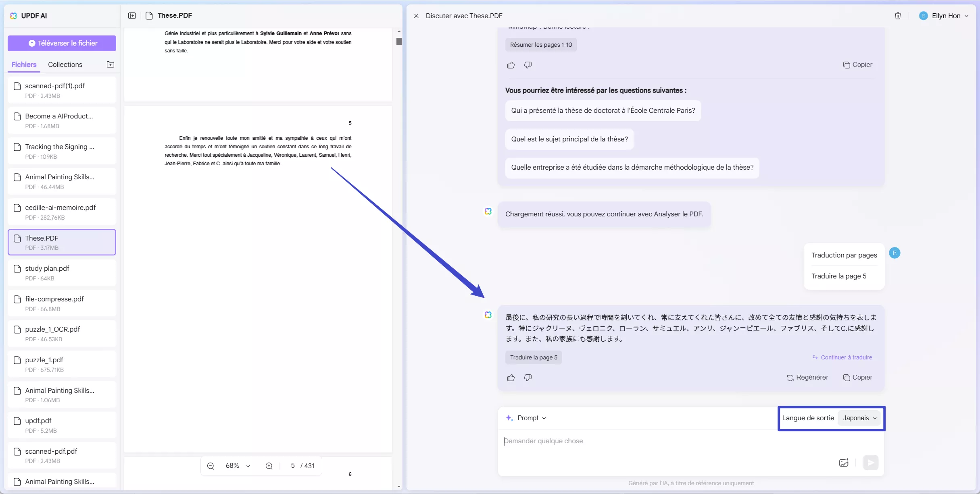Thumbs up the Japanese translation response
This screenshot has height=494, width=980.
tap(511, 378)
